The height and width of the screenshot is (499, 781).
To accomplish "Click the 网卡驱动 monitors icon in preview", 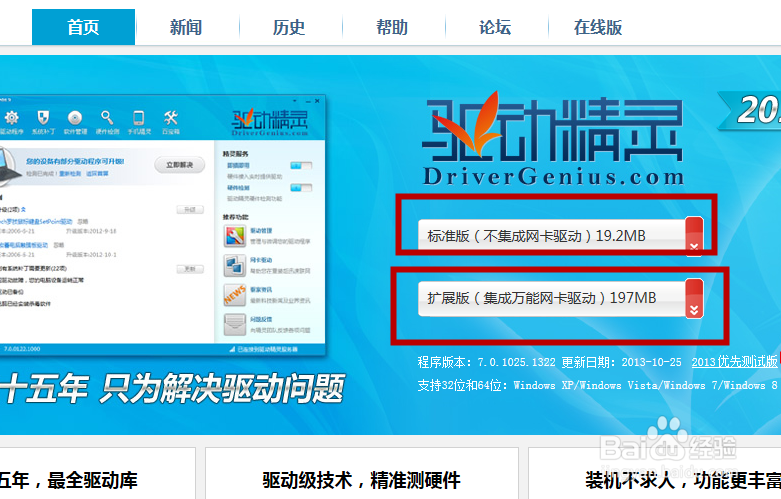I will click(235, 265).
